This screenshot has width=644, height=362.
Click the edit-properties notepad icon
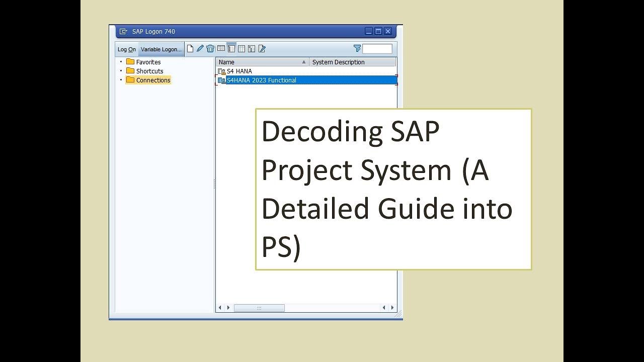coord(262,49)
